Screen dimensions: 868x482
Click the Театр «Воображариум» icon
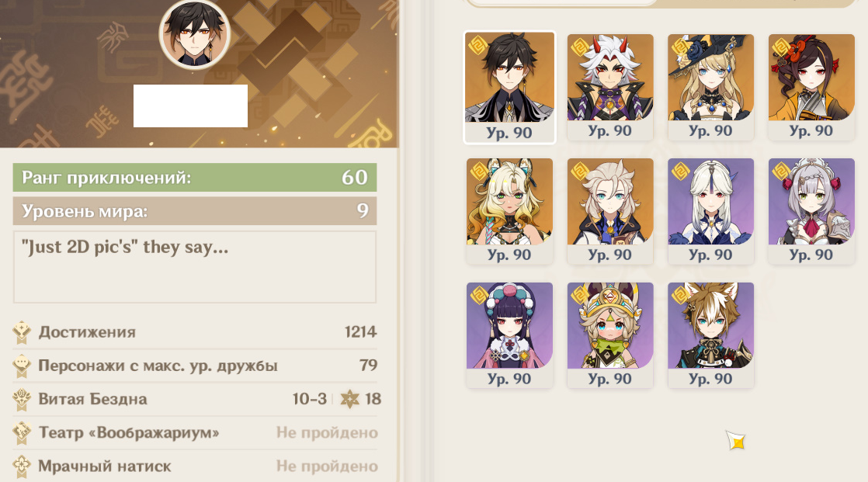click(x=22, y=433)
